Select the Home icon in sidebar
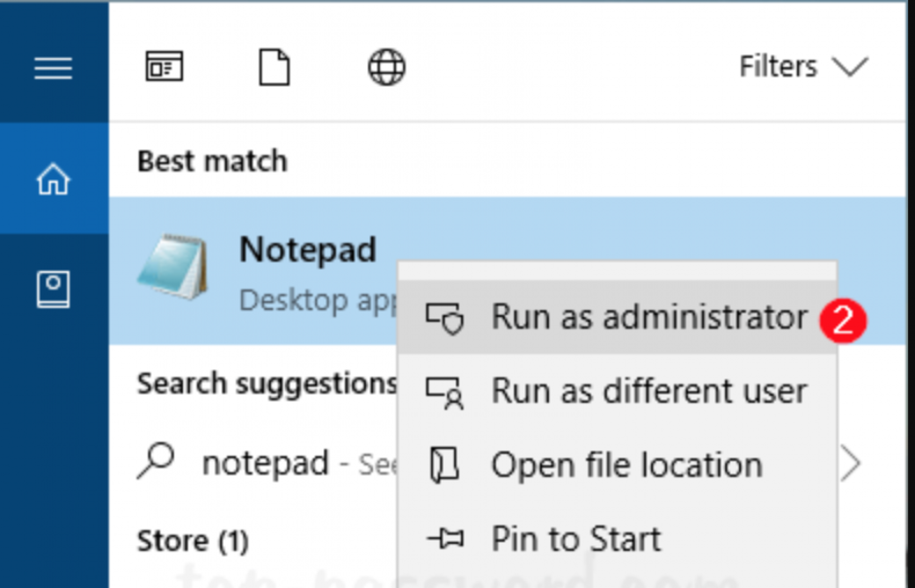915x588 pixels. [53, 179]
